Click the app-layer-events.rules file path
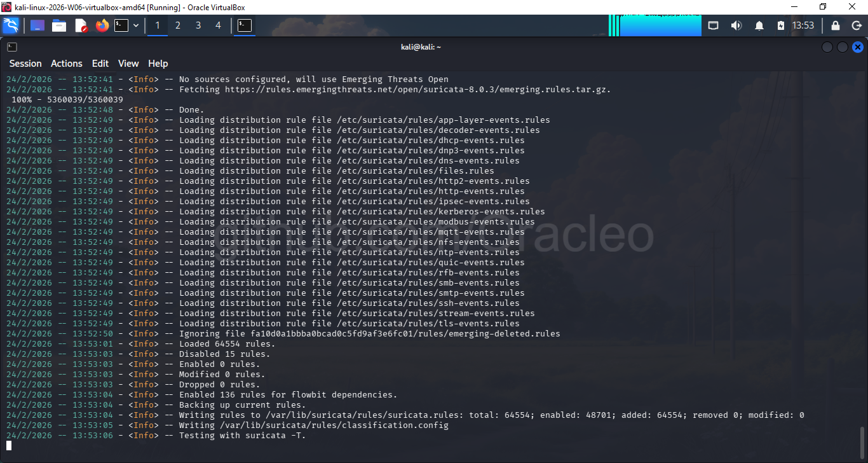 pos(444,120)
